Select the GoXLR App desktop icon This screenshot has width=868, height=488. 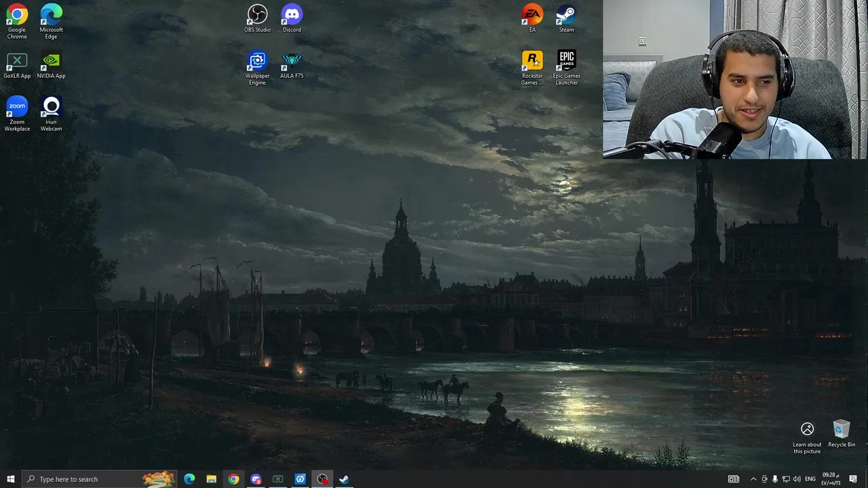tap(17, 66)
